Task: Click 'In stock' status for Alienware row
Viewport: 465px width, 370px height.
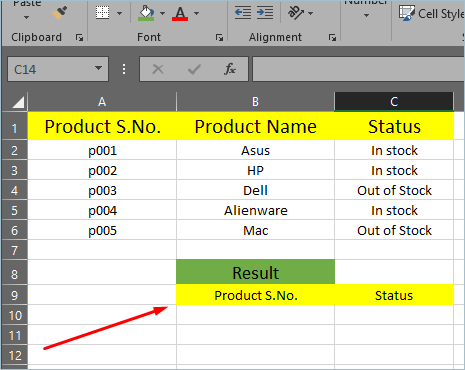Action: click(394, 210)
